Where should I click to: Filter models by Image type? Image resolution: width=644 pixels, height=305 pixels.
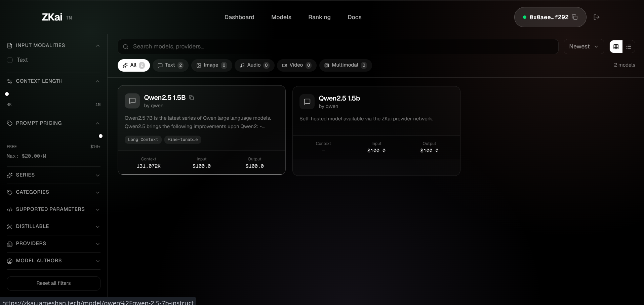click(x=211, y=65)
